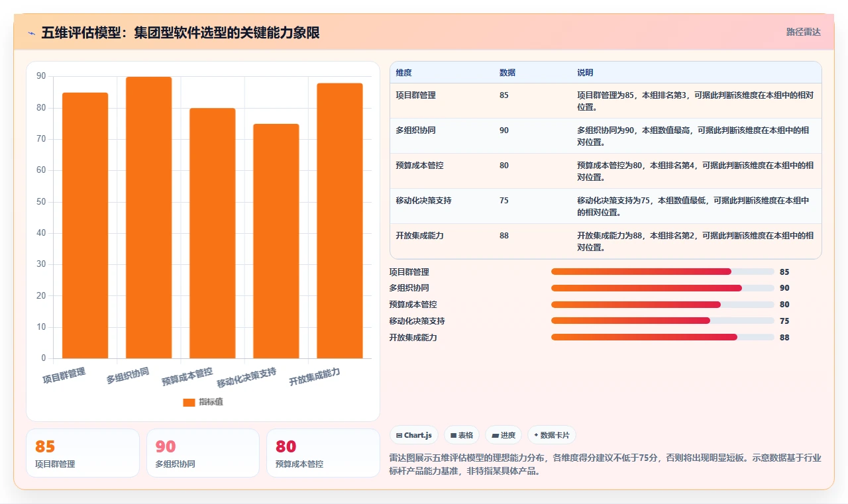The image size is (848, 504).
Task: Click the 移动化决策支持 progress bar
Action: (662, 321)
